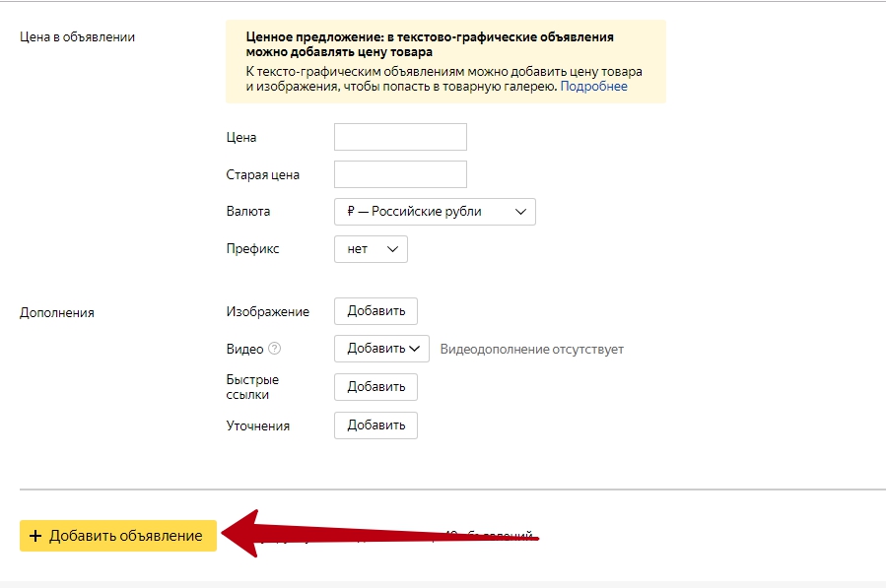The height and width of the screenshot is (588, 886).
Task: Click the yellow Добавить объявление button
Action: pyautogui.click(x=118, y=536)
